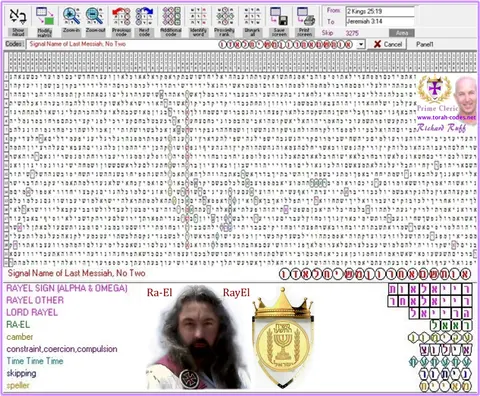Go to the Previous code
Image resolution: width=480 pixels, height=396 pixels.
point(121,16)
